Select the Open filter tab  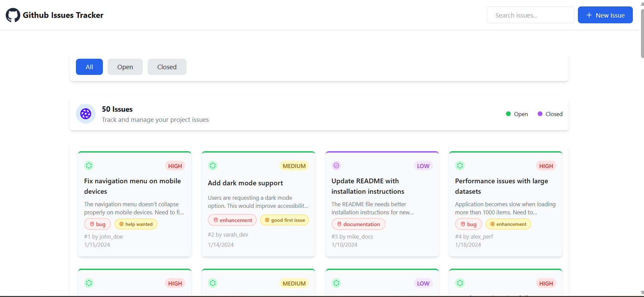point(125,67)
